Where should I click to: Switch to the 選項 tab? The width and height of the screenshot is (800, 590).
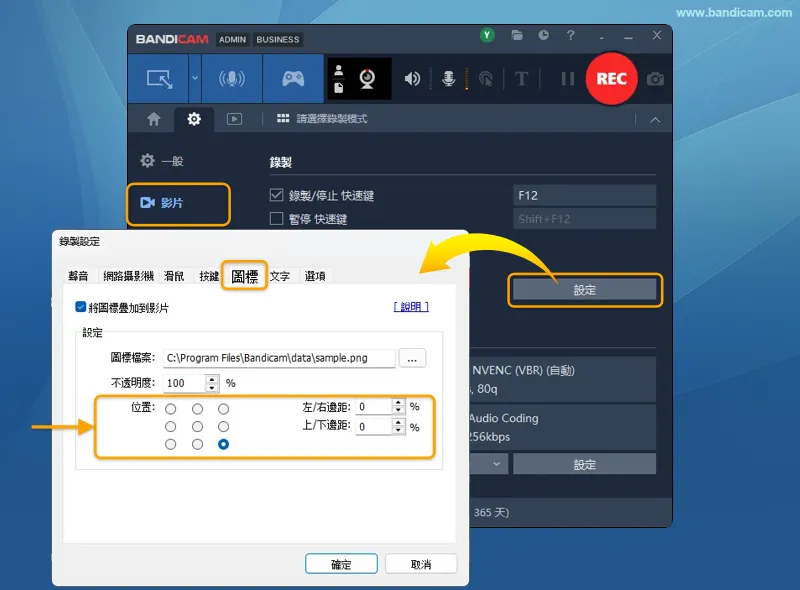tap(315, 276)
